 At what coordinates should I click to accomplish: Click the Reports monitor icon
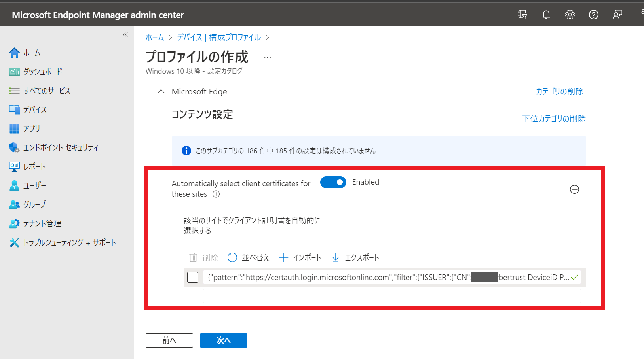[x=14, y=166]
